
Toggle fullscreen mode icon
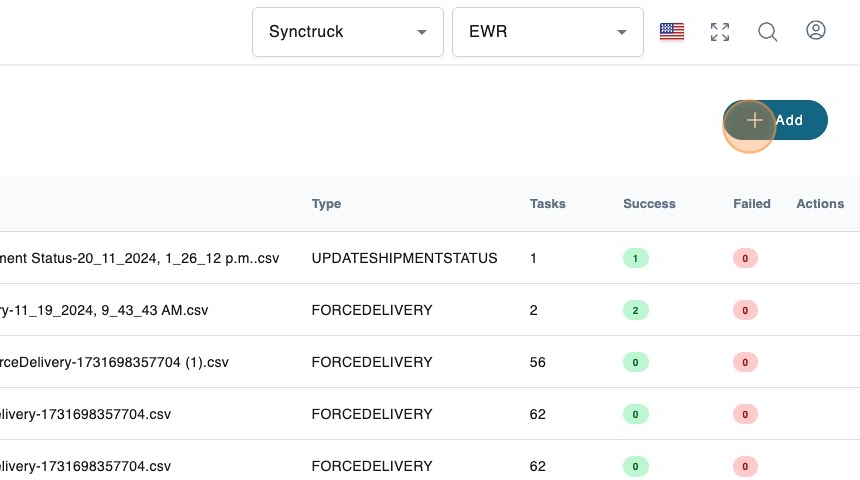(x=720, y=32)
